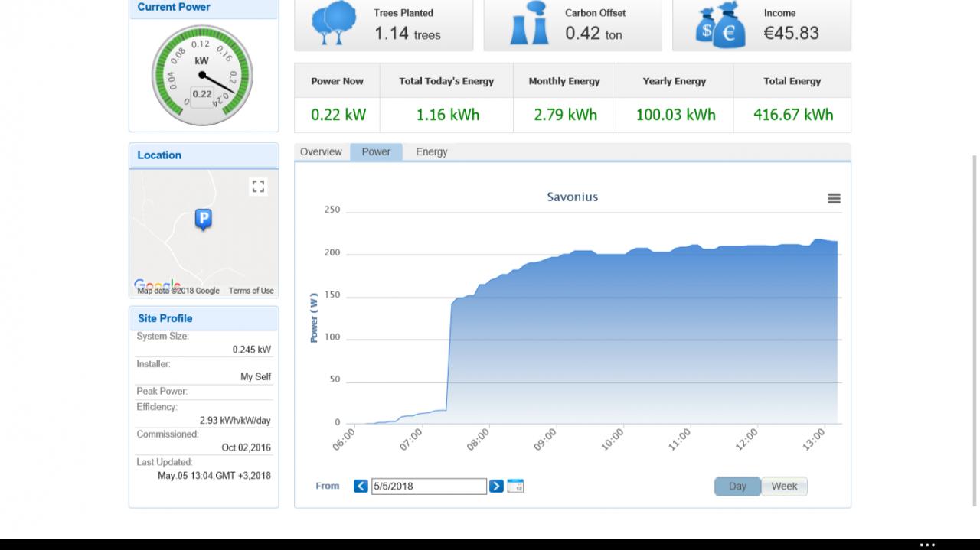Switch to the Energy tab
The height and width of the screenshot is (550, 980).
point(432,151)
